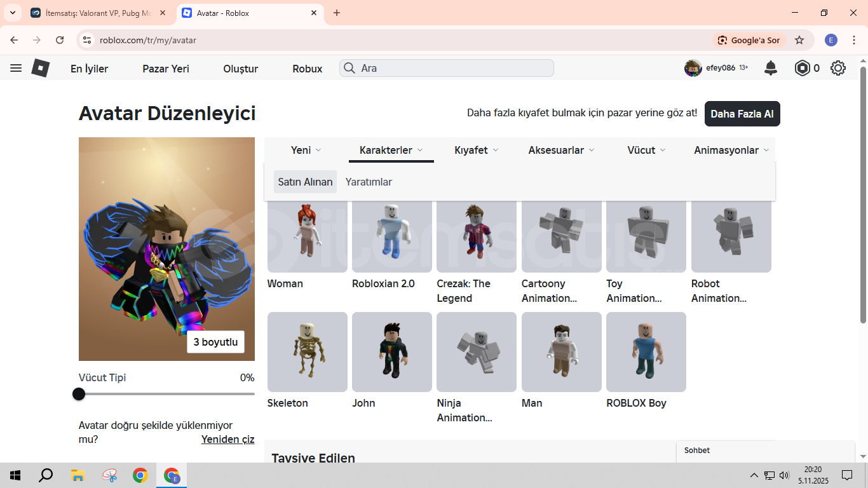Click the Daha Fazla Al button
This screenshot has width=868, height=488.
pos(742,114)
